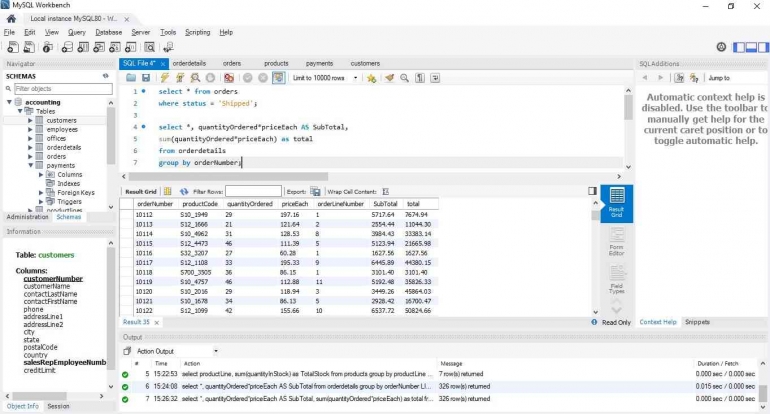Image resolution: width=770 pixels, height=414 pixels.
Task: Close the Result 35 tab
Action: coord(157,323)
